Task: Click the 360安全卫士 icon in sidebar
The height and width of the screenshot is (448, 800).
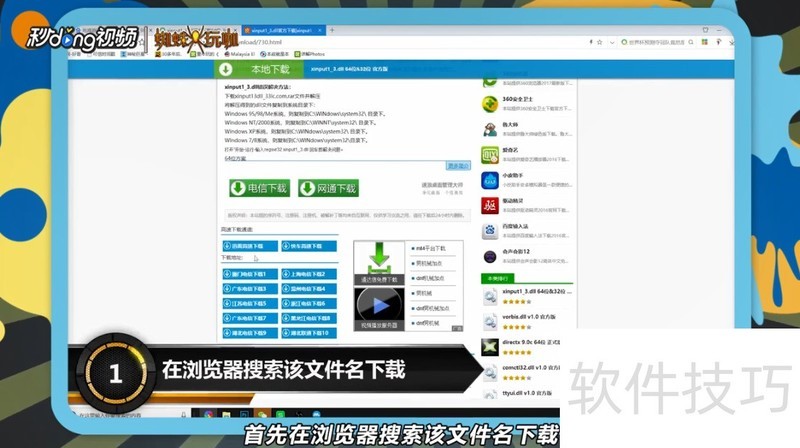Action: pos(490,104)
